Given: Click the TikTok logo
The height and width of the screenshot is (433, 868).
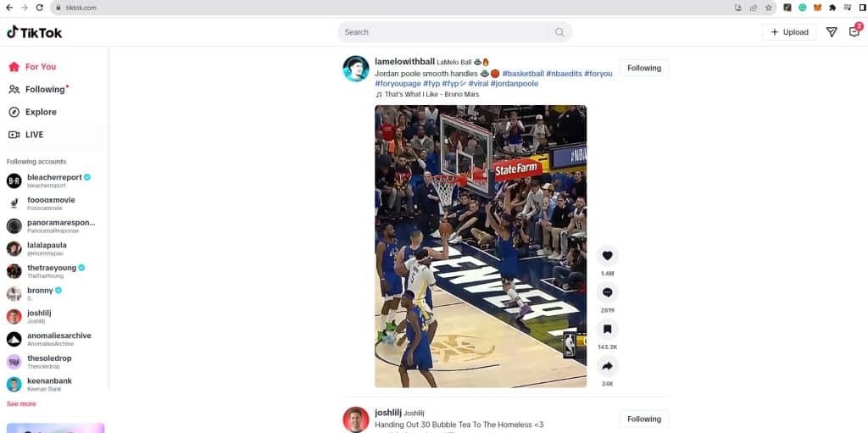Looking at the screenshot, I should pyautogui.click(x=35, y=32).
